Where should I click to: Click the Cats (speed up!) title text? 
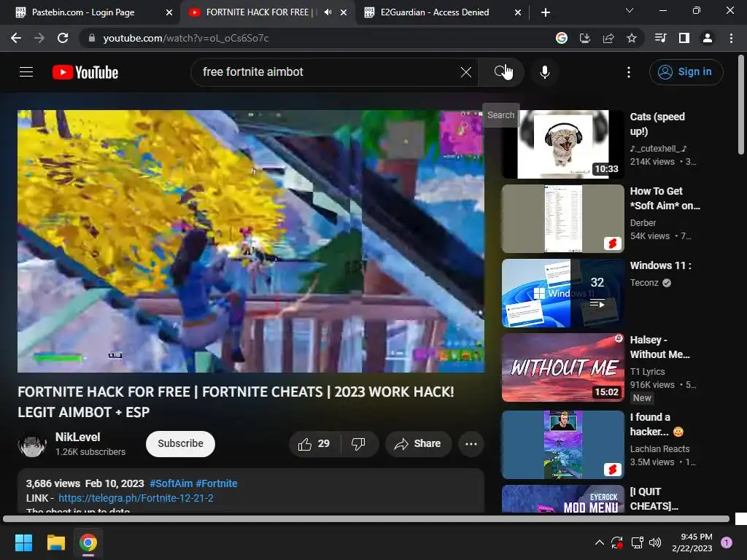click(x=657, y=124)
